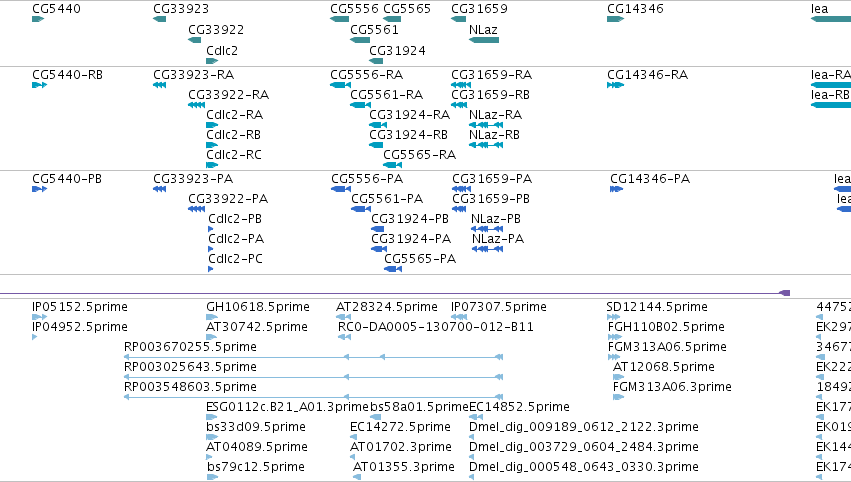Click the purple track end marker

[785, 293]
